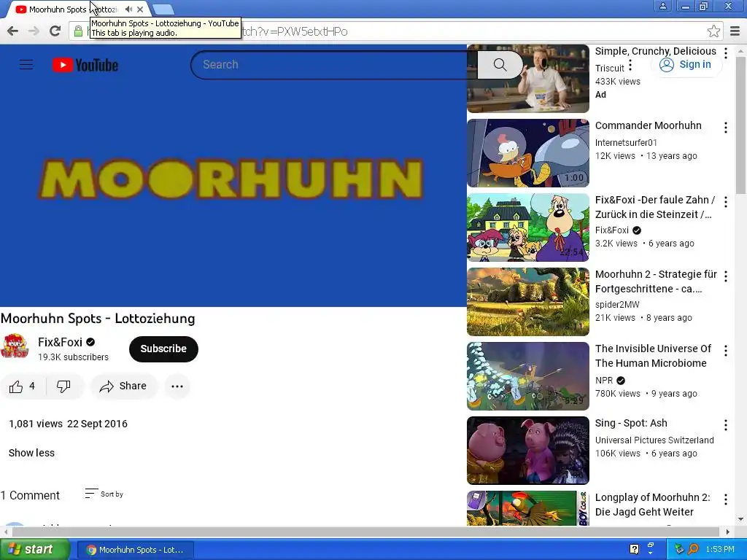Open options for Fix&Foxi Der faule Zahn

726,202
